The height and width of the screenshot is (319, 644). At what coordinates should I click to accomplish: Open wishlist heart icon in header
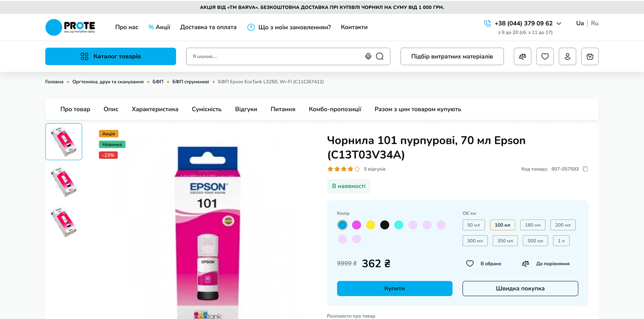(545, 56)
